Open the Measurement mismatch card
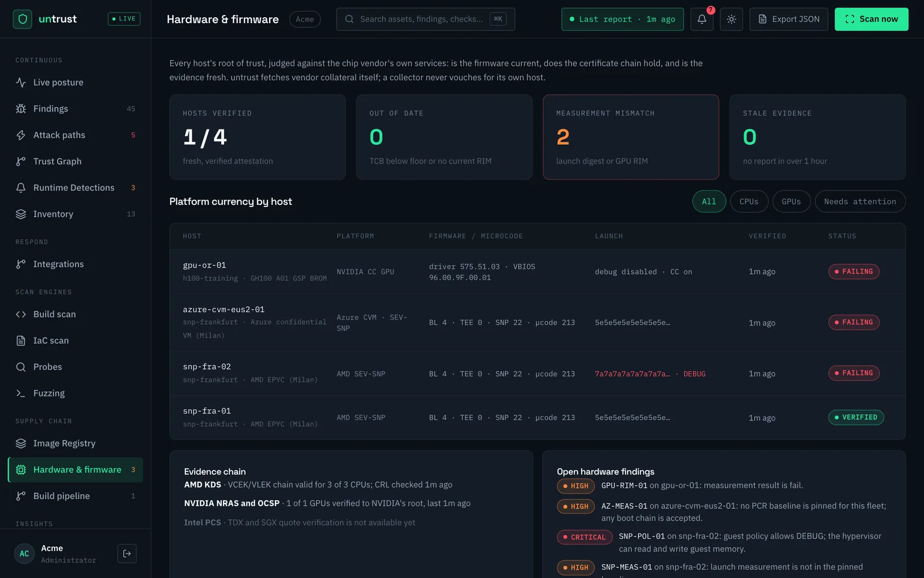The width and height of the screenshot is (924, 578). (631, 137)
